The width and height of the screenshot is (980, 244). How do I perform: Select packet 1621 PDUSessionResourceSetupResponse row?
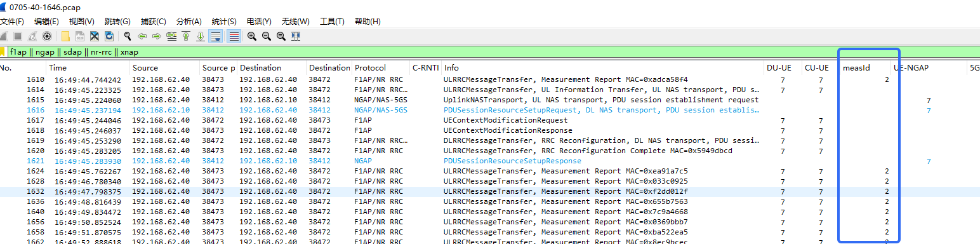coord(490,161)
